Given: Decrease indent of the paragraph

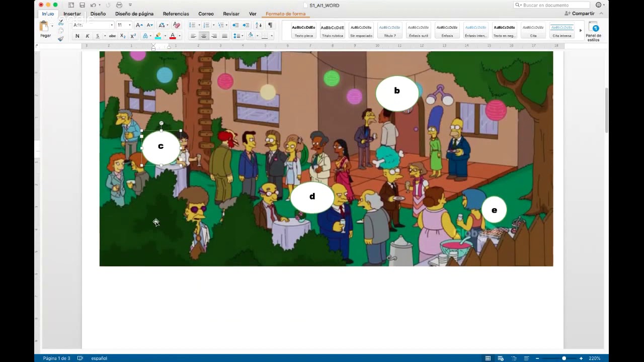Looking at the screenshot, I should pyautogui.click(x=235, y=25).
